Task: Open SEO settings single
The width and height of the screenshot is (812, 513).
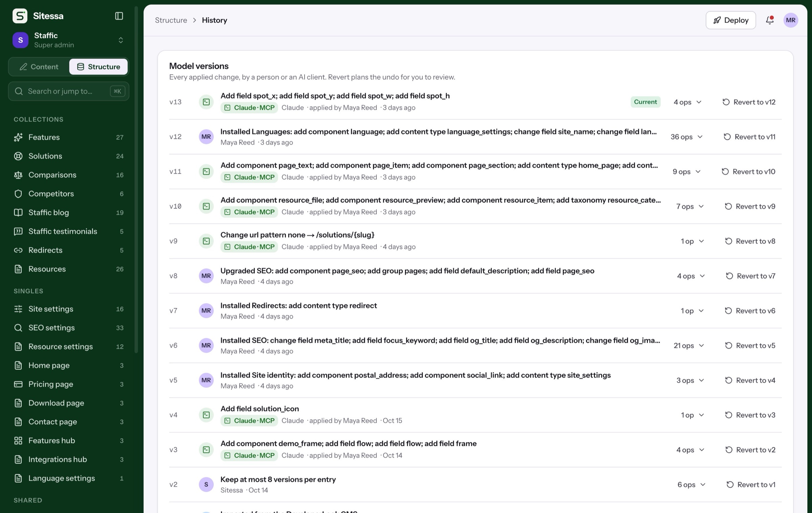Action: pos(68,328)
